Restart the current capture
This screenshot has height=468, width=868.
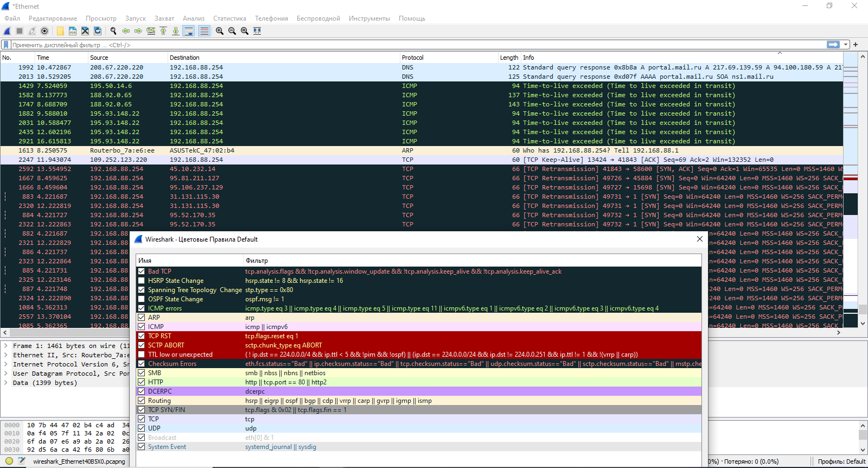(32, 31)
